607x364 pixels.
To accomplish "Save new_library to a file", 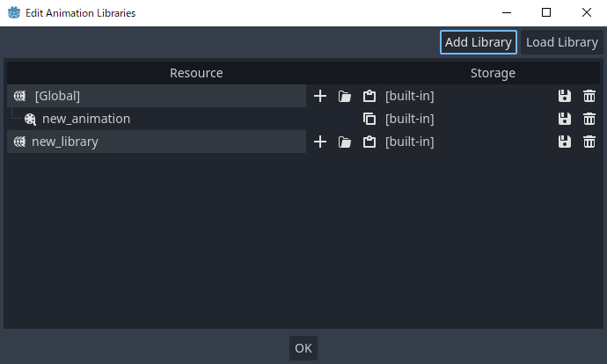I will (565, 142).
